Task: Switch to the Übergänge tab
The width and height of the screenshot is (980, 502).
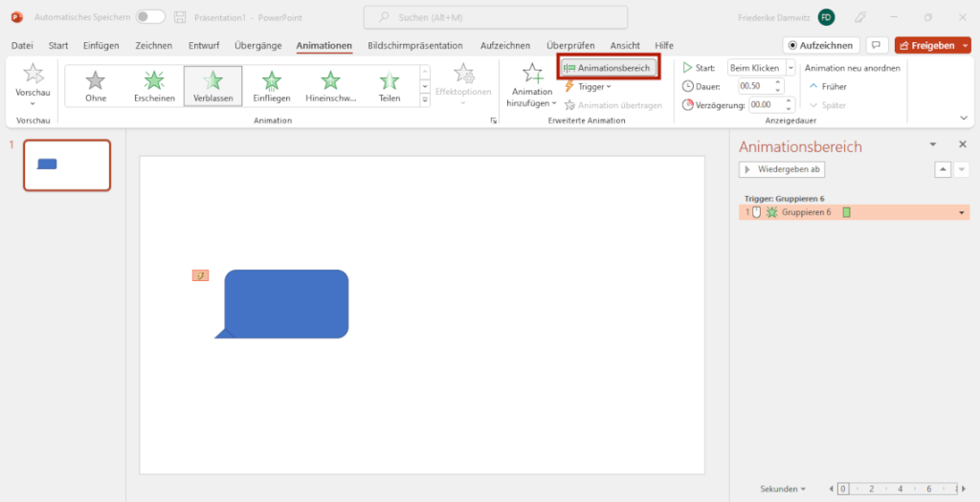Action: [258, 46]
